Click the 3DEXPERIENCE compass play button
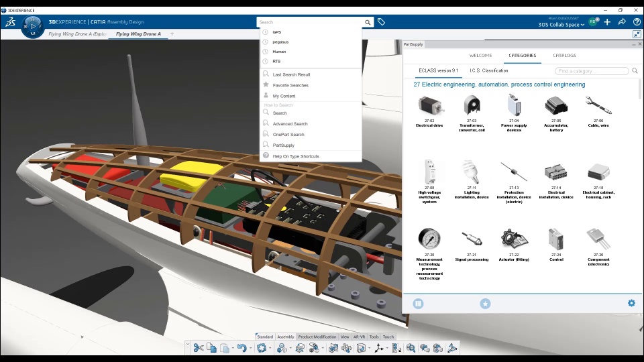The height and width of the screenshot is (362, 644). tap(33, 27)
